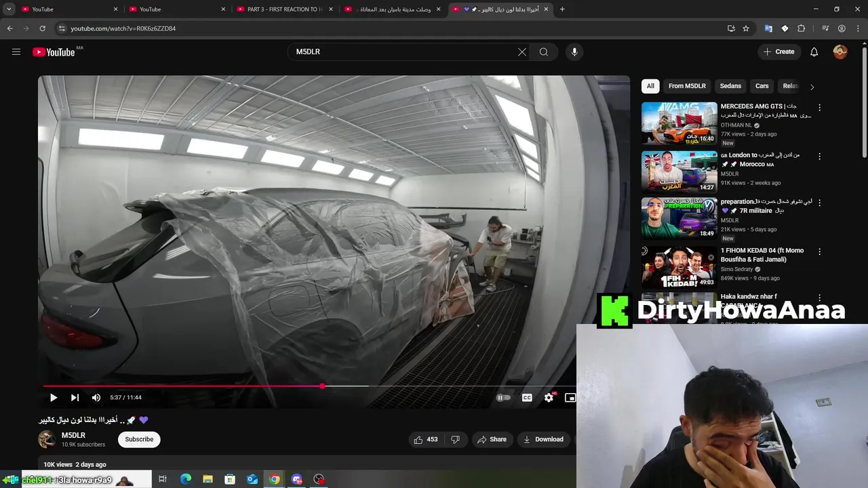Click the address bar URL

[x=123, y=28]
